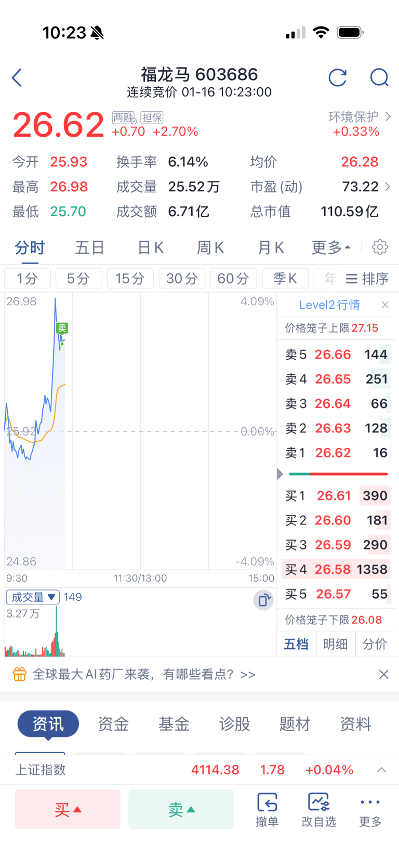Screen dimensions: 399x868
Task: Tap the back arrow icon
Action: click(x=17, y=78)
